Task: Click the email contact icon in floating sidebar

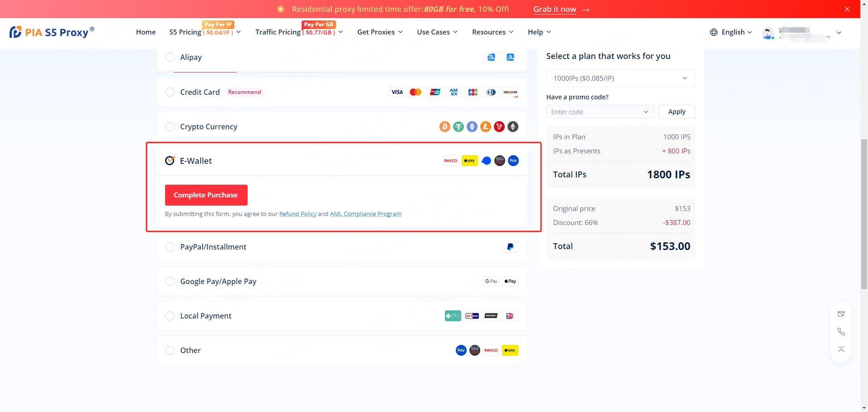Action: pos(841,314)
